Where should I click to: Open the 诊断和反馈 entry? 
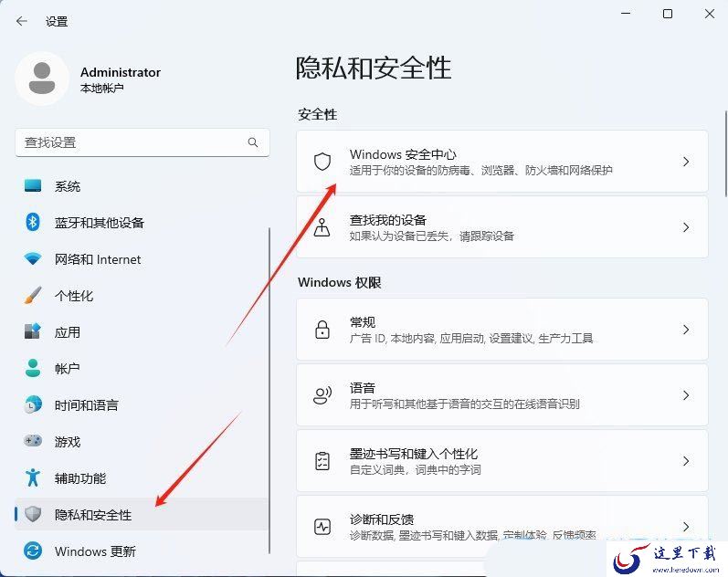[x=501, y=527]
